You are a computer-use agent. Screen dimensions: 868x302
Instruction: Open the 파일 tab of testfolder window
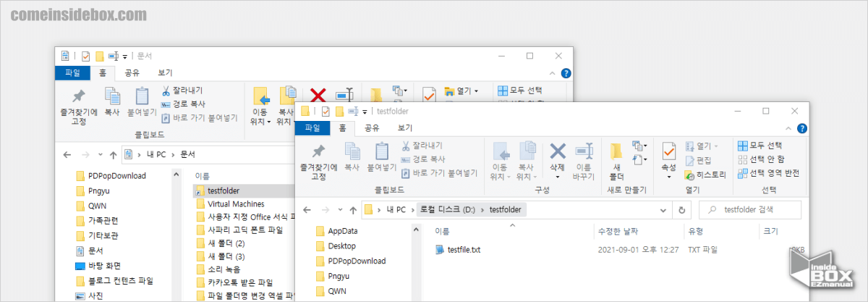[x=312, y=128]
